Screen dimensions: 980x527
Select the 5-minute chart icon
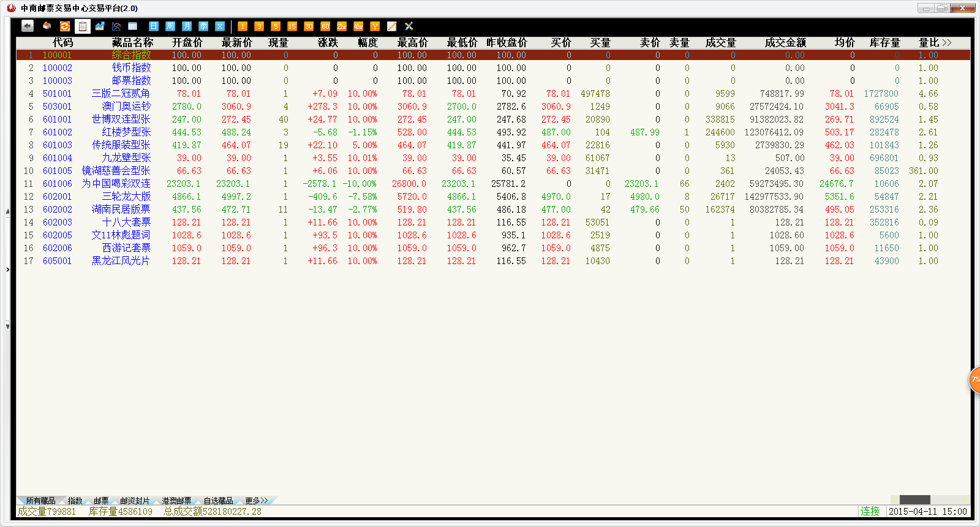coord(276,26)
